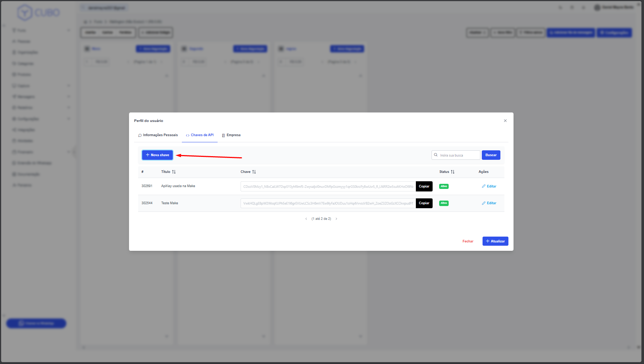Sort keys using the Chave sort icon
Viewport: 644px width, 364px height.
point(254,172)
